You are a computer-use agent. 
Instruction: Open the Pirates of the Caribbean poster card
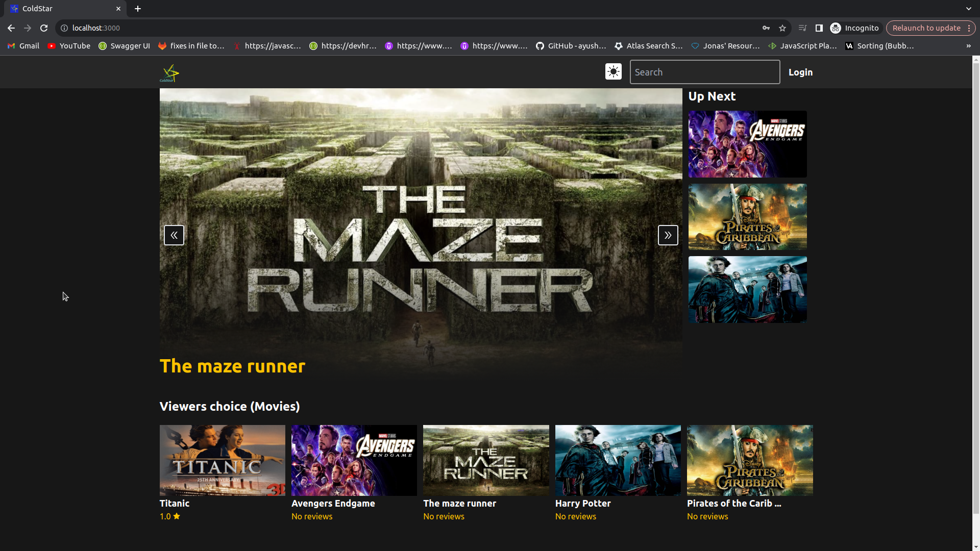[x=750, y=460]
